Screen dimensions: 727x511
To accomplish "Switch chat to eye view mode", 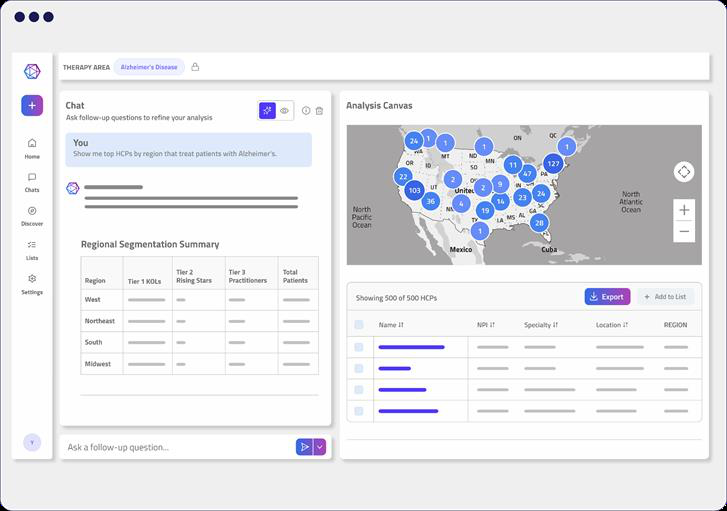I will coord(284,111).
